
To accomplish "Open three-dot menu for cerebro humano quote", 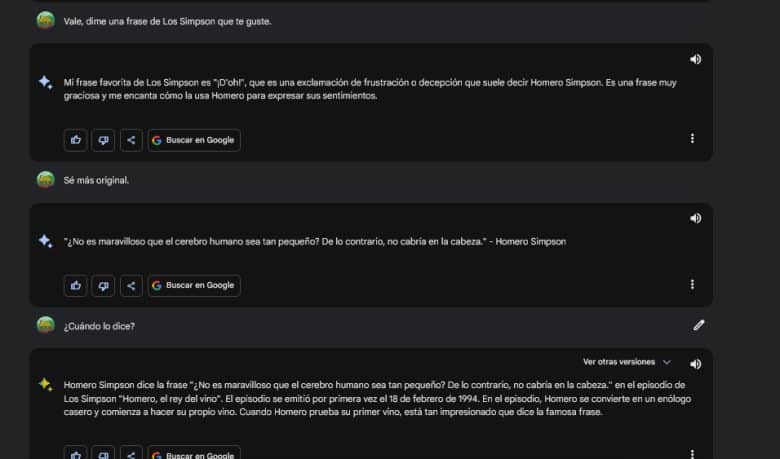I will (692, 284).
